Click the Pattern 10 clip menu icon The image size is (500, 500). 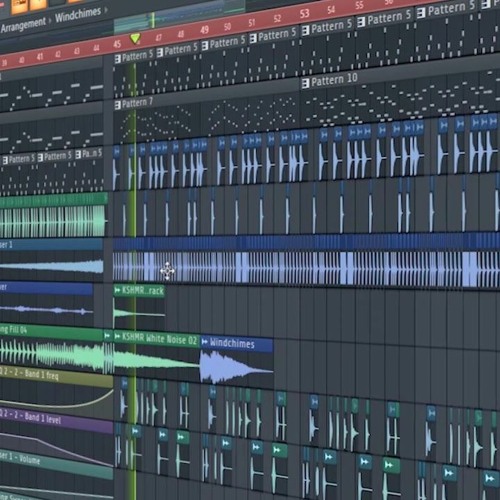pyautogui.click(x=305, y=83)
